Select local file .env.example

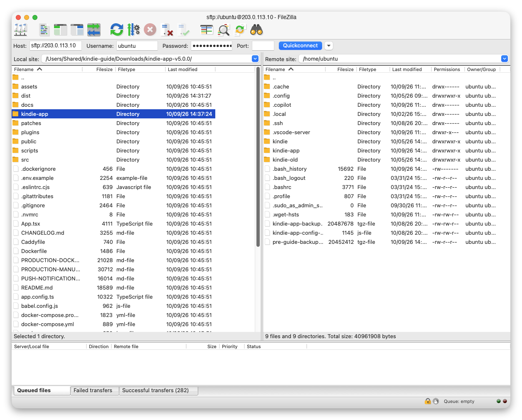pos(113,178)
